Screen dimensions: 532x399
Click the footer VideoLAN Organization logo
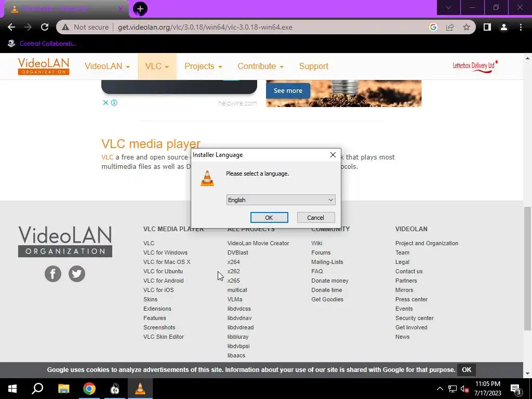(65, 242)
